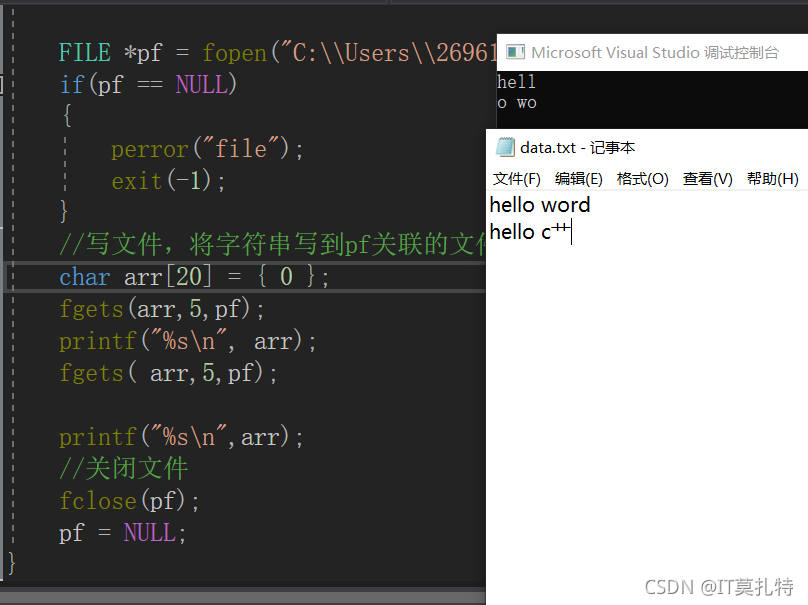The height and width of the screenshot is (605, 808).
Task: Click the char arr[20] declaration line
Action: pos(194,277)
